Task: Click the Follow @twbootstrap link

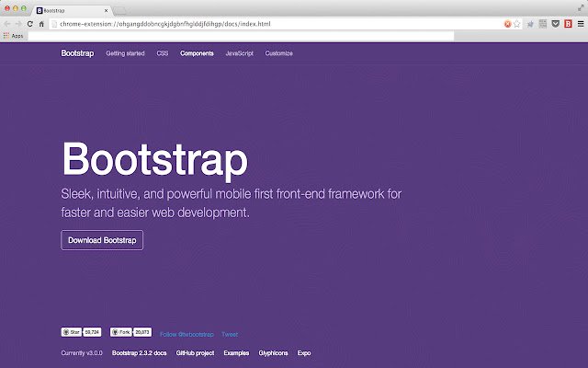Action: (x=187, y=334)
